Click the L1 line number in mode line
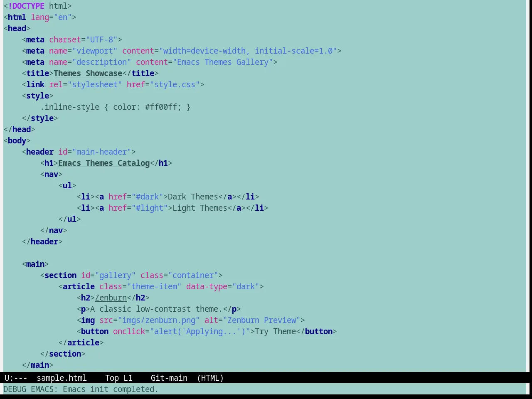 coord(128,378)
